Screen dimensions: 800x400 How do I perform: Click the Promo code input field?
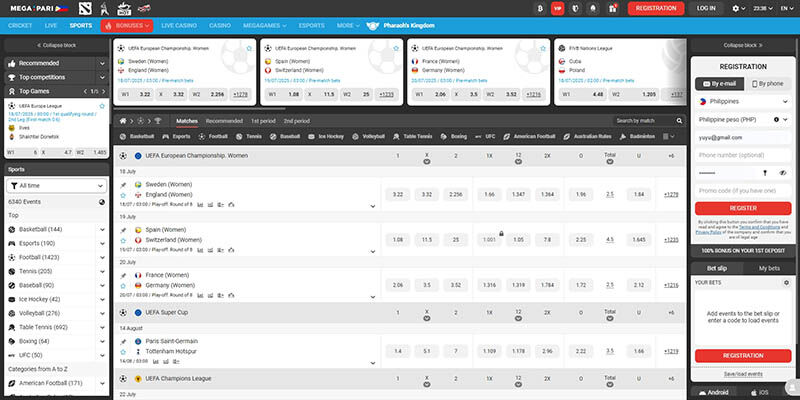point(743,190)
